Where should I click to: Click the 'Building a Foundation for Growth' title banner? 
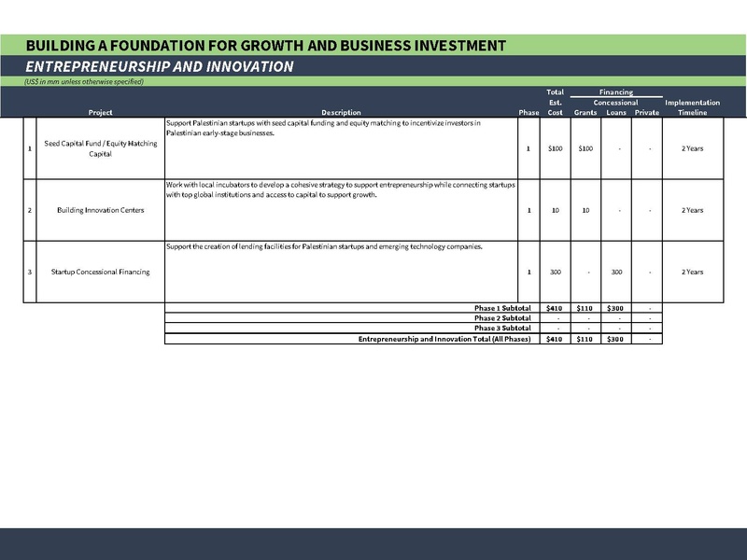coord(266,46)
